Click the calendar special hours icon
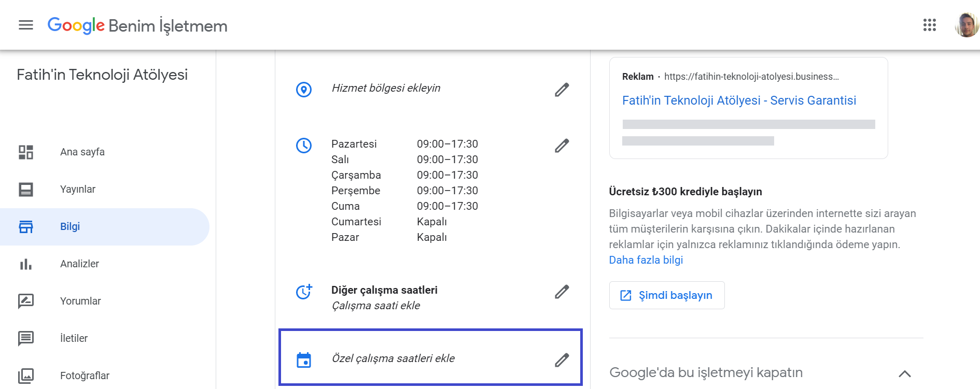Screen dimensions: 980x389 pyautogui.click(x=304, y=360)
